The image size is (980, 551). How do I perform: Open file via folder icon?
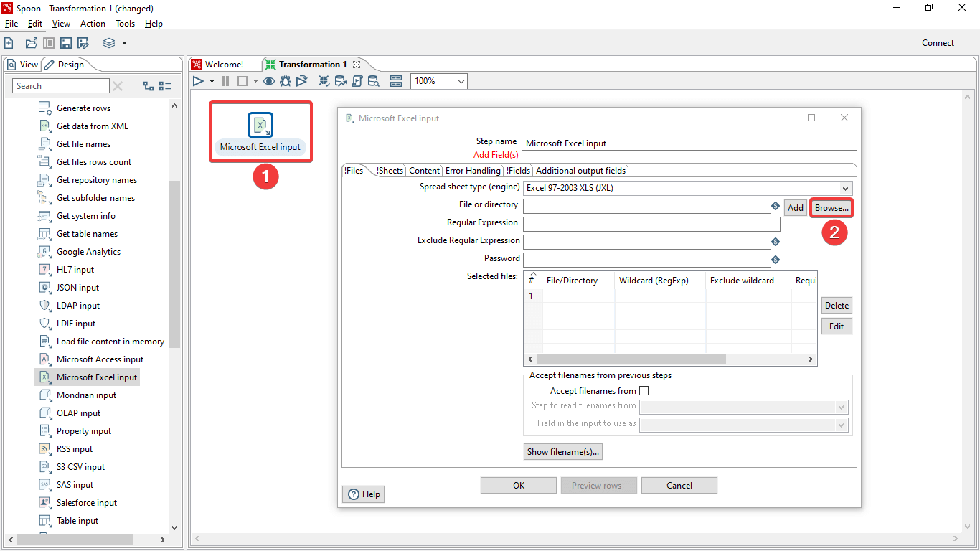pos(32,43)
